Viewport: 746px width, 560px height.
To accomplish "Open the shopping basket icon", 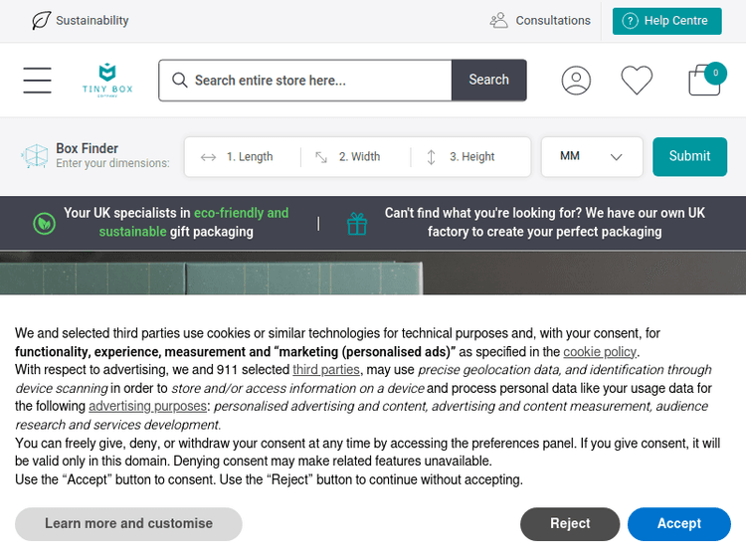I will [705, 81].
